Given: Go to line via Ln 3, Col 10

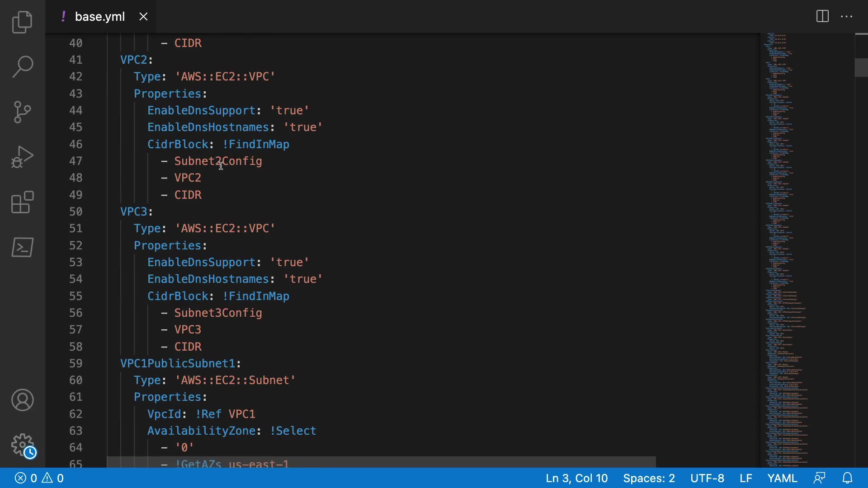Looking at the screenshot, I should pos(576,478).
